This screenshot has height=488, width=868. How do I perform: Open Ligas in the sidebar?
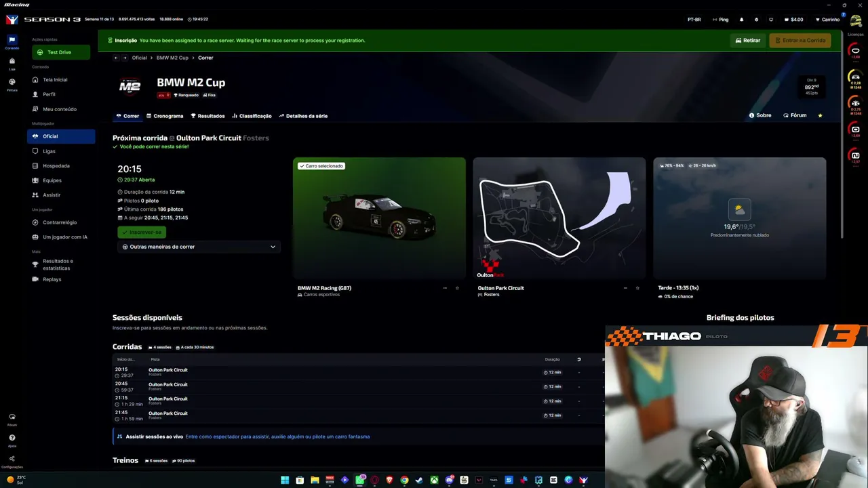(61, 151)
